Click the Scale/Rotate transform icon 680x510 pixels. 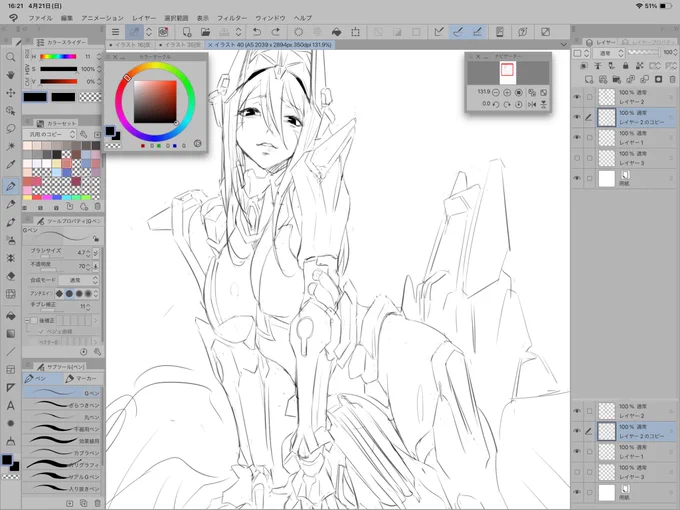[355, 32]
